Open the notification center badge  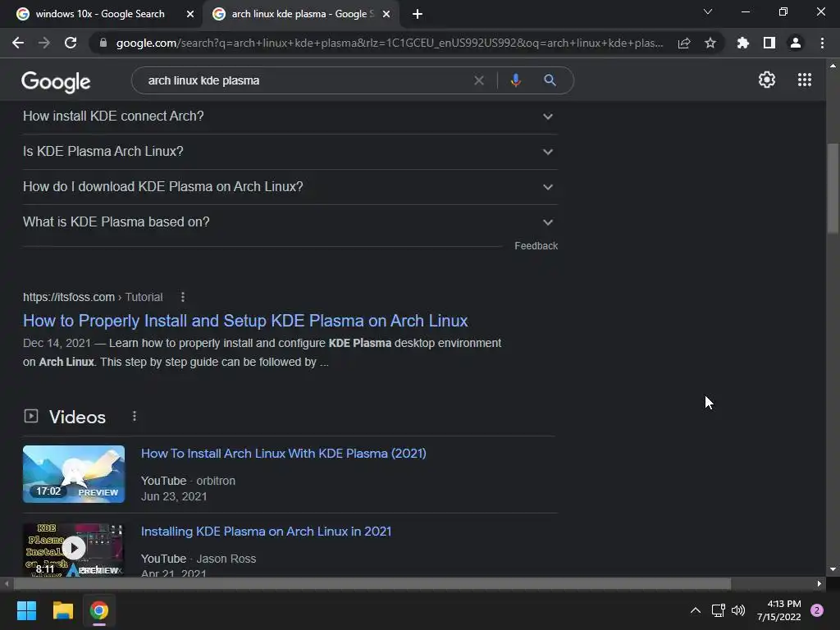pyautogui.click(x=817, y=610)
